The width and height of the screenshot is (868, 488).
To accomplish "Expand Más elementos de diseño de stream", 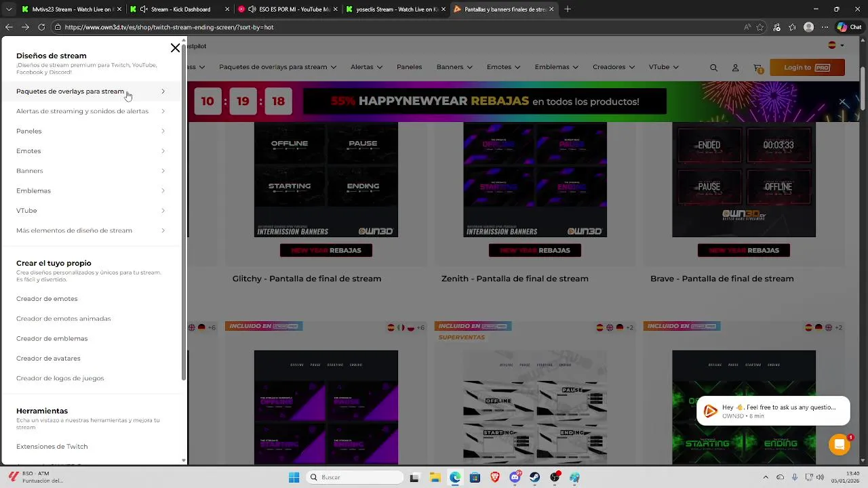I will (91, 230).
